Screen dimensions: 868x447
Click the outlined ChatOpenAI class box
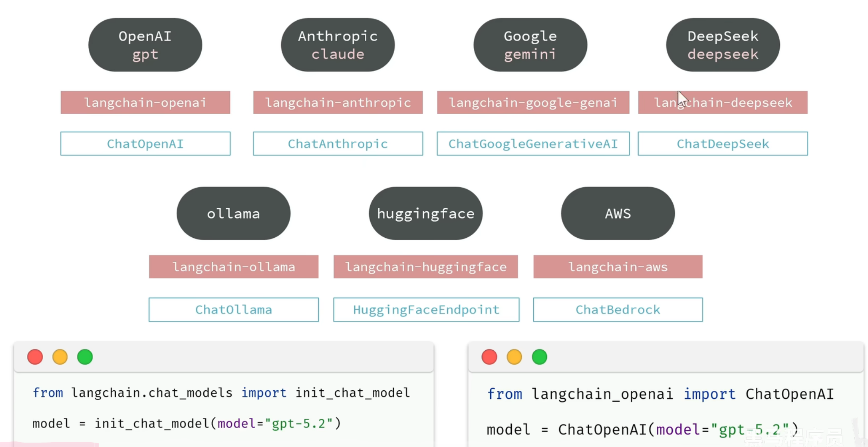[x=145, y=143]
